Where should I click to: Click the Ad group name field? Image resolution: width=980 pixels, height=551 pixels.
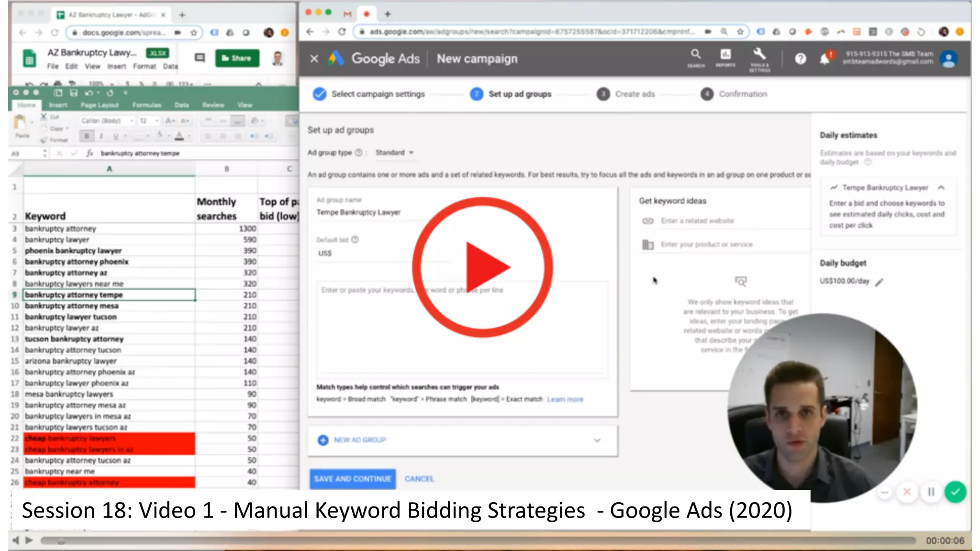(383, 212)
